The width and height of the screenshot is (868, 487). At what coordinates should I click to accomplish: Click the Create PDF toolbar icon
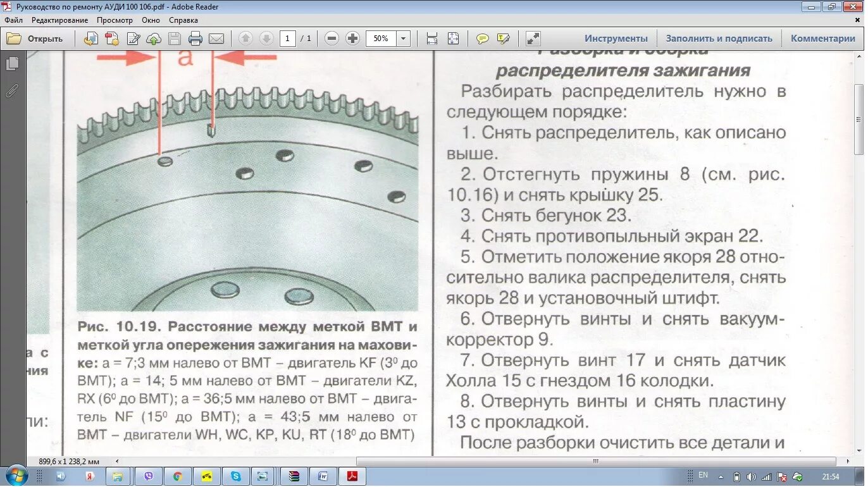pyautogui.click(x=112, y=39)
